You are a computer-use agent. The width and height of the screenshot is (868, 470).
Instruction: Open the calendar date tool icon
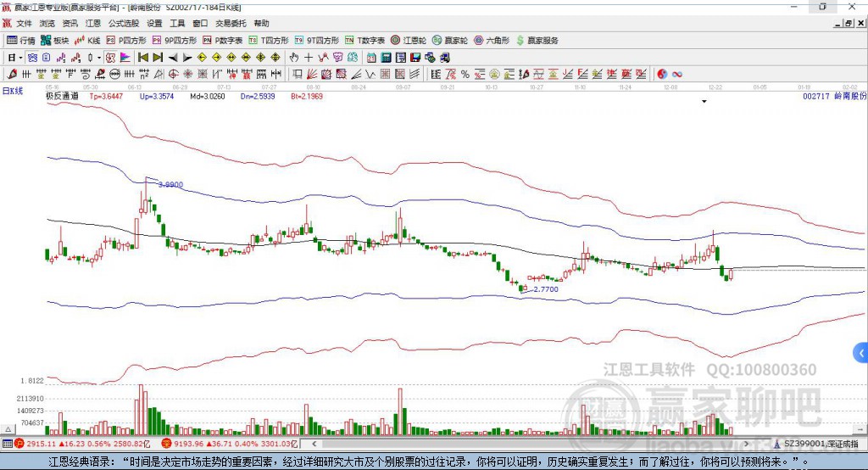(x=371, y=58)
